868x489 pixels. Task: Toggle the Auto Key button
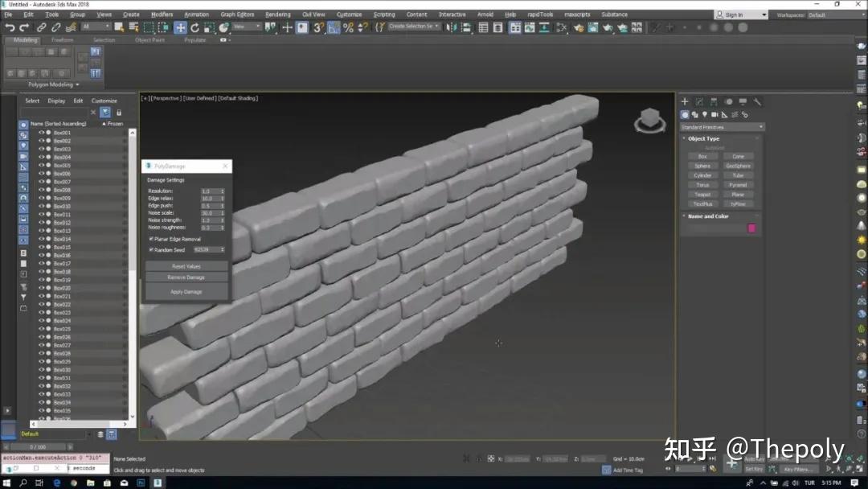click(754, 458)
